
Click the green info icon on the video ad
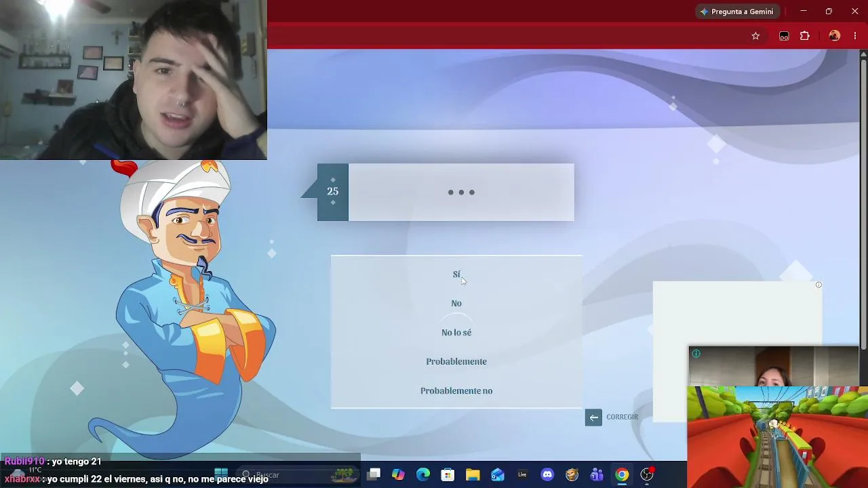[696, 354]
